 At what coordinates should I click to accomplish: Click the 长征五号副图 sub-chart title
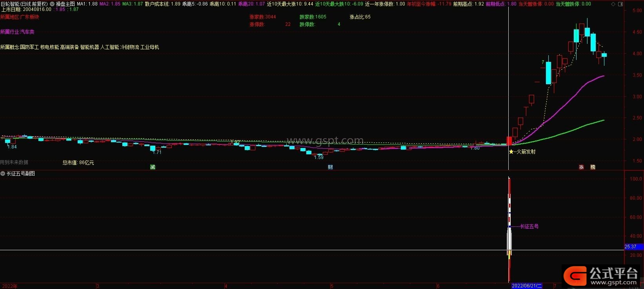pyautogui.click(x=21, y=173)
